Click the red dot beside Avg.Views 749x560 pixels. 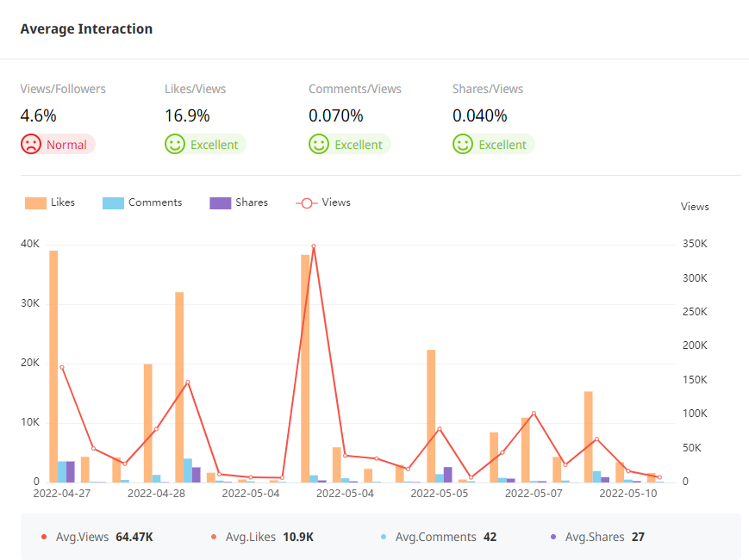point(44,537)
